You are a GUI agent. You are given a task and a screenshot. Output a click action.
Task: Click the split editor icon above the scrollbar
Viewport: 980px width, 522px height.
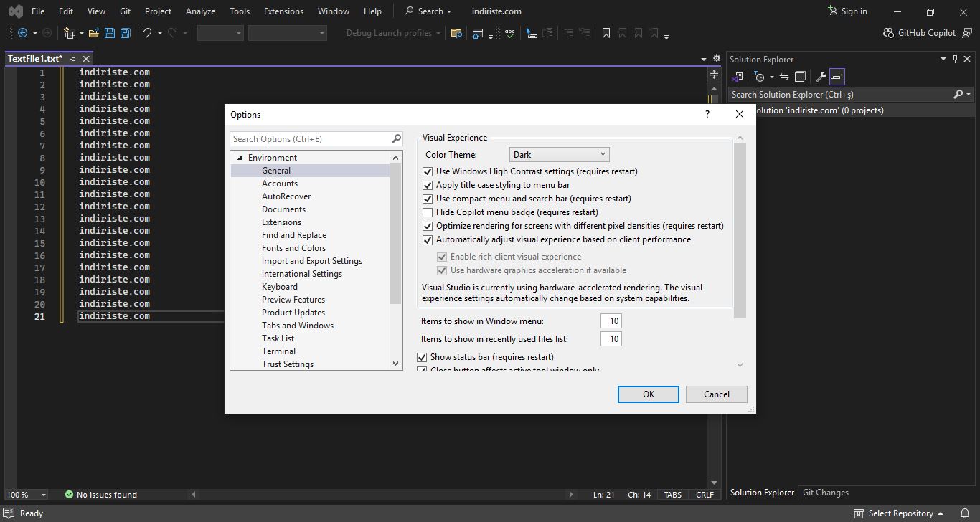pos(714,75)
